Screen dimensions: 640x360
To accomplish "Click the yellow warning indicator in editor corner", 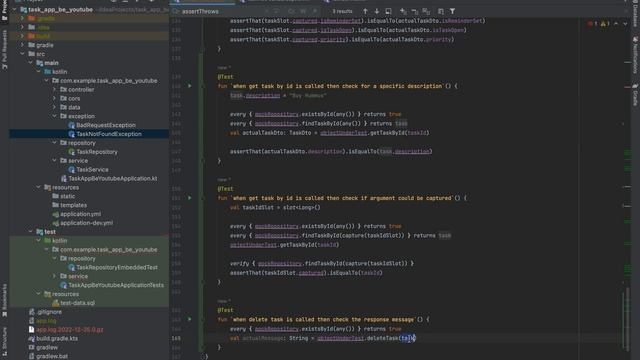I will click(605, 24).
